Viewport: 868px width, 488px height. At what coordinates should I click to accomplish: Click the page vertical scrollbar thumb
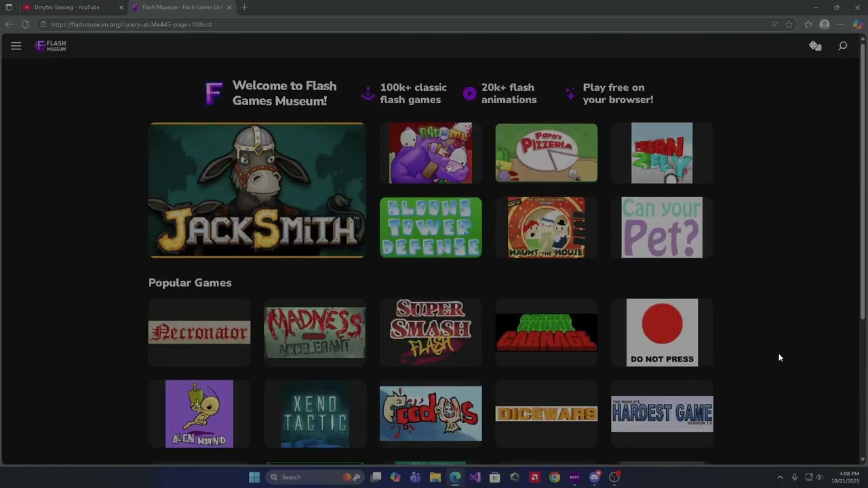click(863, 183)
